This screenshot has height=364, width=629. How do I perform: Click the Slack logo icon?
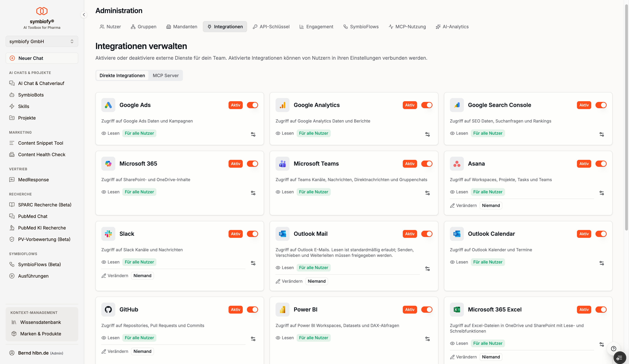click(108, 234)
